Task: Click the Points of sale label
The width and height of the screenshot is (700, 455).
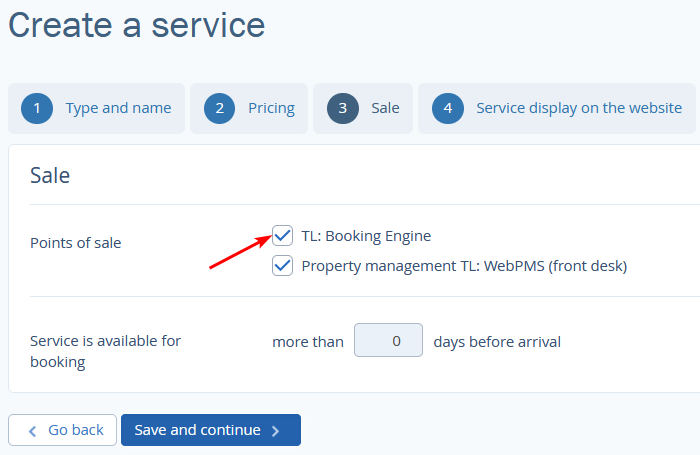Action: [x=75, y=243]
